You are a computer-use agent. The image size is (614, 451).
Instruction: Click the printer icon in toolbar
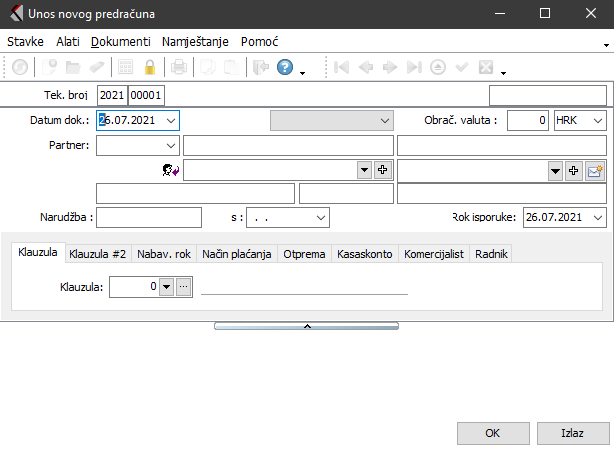coord(179,68)
